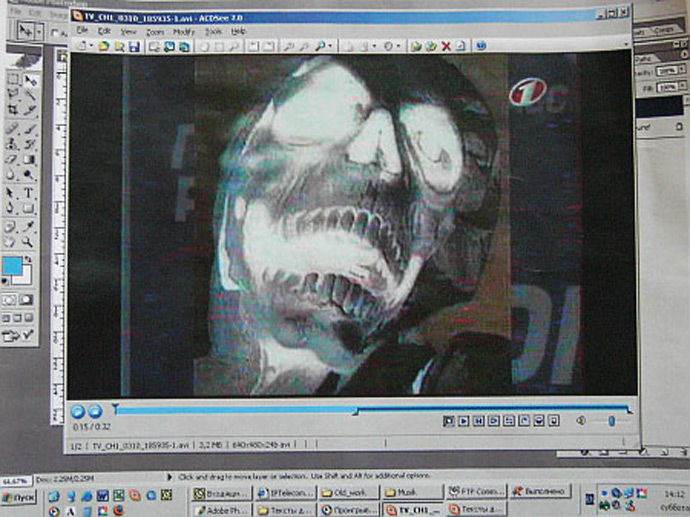The width and height of the screenshot is (690, 517).
Task: Click the blue foreground color swatch
Action: point(12,265)
